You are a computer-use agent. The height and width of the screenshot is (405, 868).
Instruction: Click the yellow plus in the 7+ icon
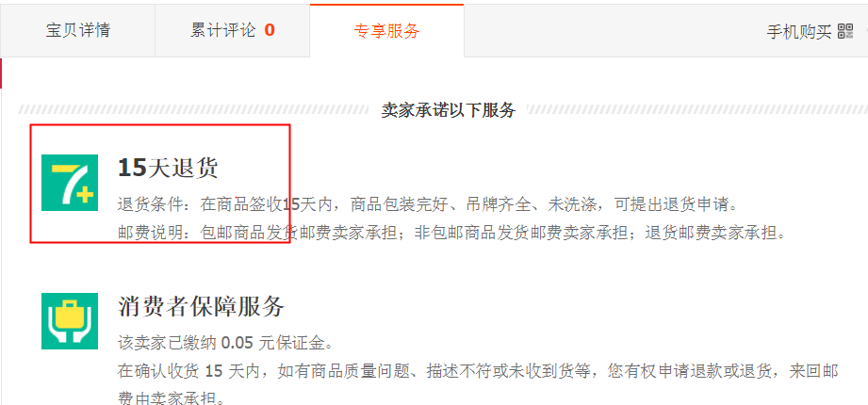pos(85,196)
